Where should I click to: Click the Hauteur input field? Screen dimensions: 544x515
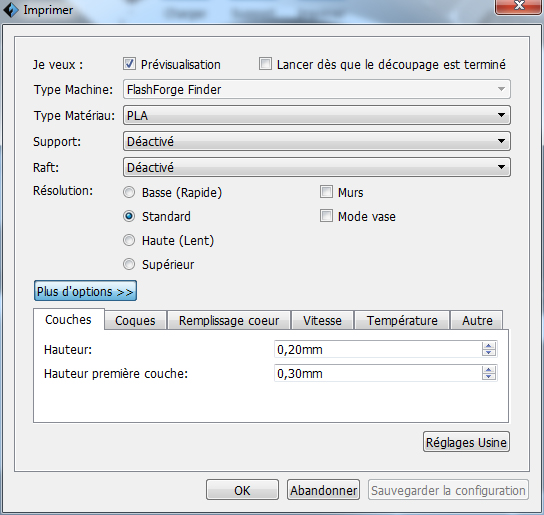pyautogui.click(x=378, y=349)
